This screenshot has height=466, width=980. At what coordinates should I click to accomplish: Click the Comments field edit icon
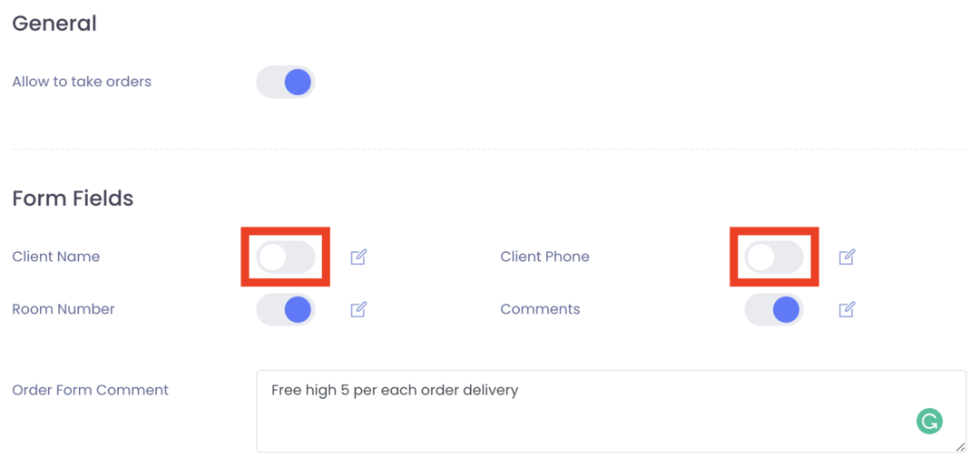coord(847,309)
